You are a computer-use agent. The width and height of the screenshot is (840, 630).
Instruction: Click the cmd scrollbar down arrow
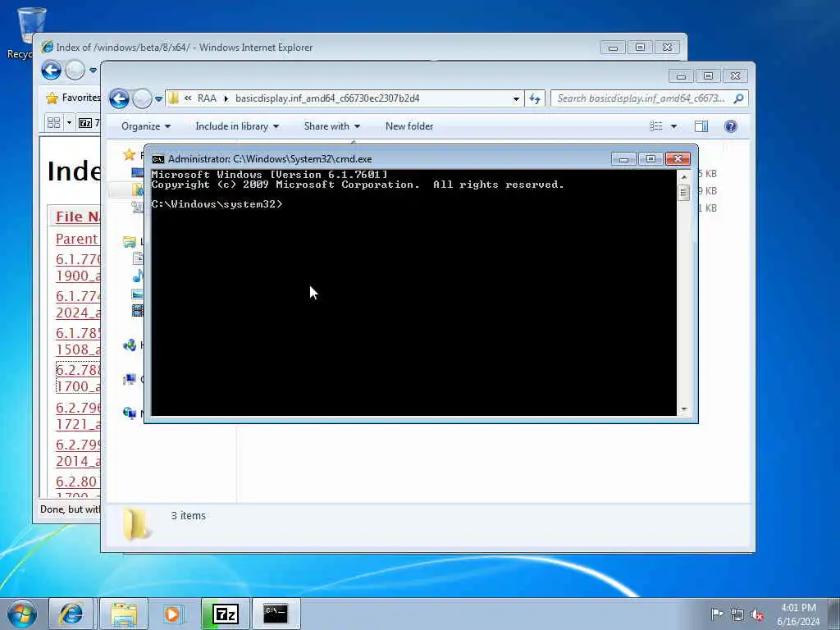click(x=683, y=409)
